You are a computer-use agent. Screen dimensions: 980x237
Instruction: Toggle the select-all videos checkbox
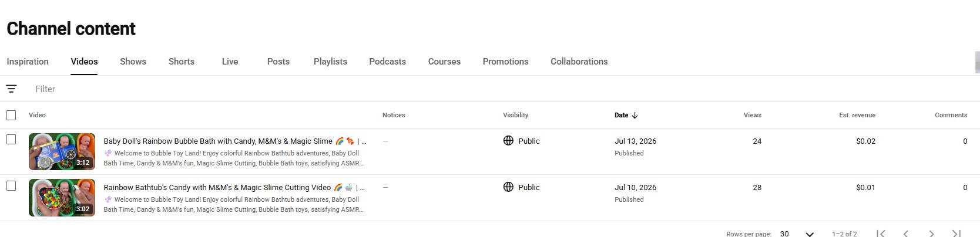[11, 115]
